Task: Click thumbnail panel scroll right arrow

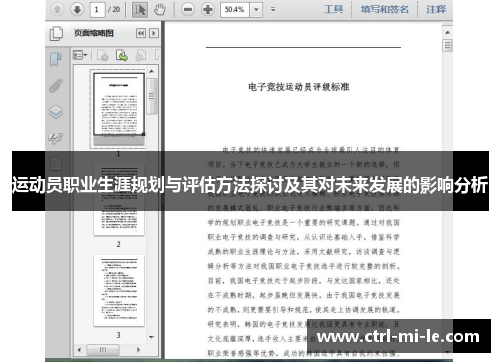Action: coord(138,350)
